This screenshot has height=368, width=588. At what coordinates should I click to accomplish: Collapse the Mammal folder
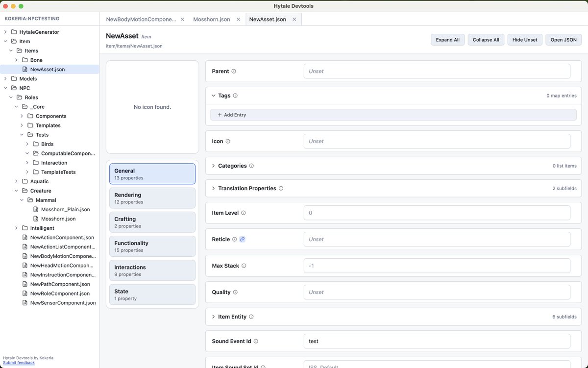[x=22, y=200]
